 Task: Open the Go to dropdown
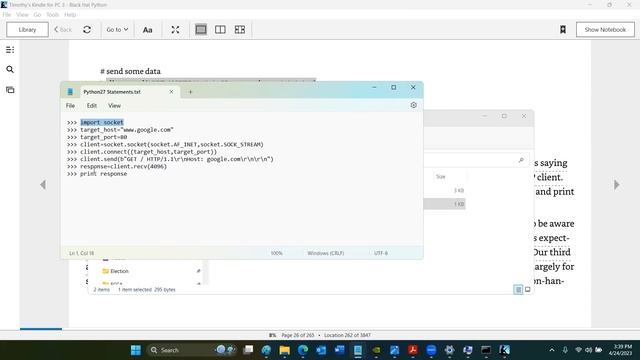click(x=117, y=30)
